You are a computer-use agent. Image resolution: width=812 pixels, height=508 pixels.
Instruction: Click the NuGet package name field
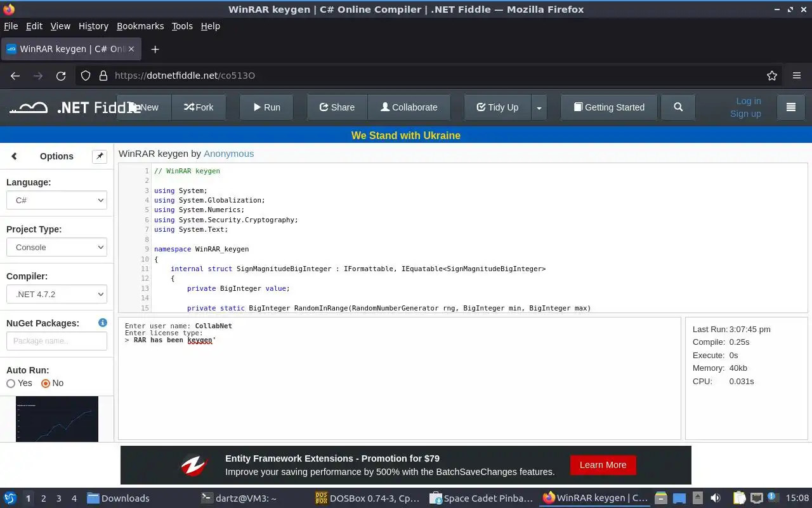click(56, 341)
